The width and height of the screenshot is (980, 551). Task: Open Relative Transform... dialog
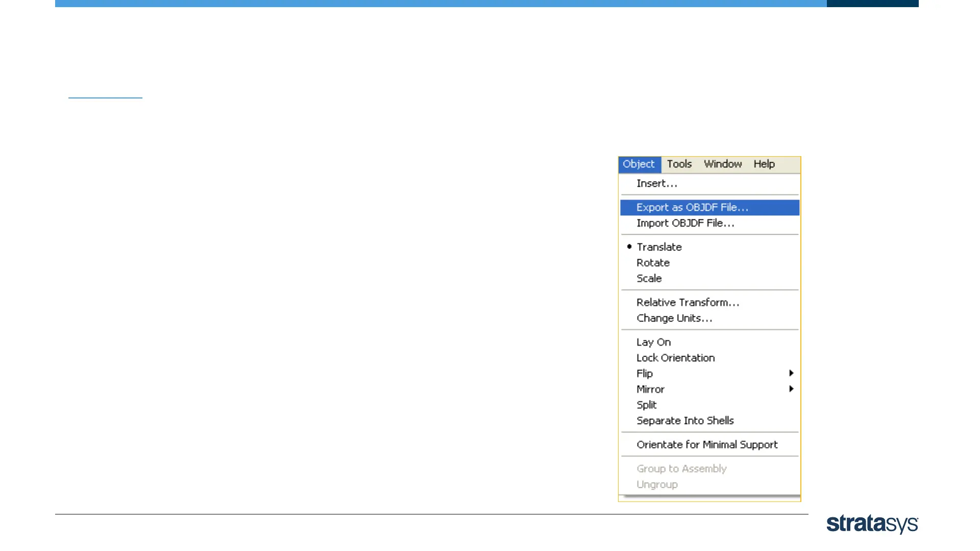[x=688, y=303]
